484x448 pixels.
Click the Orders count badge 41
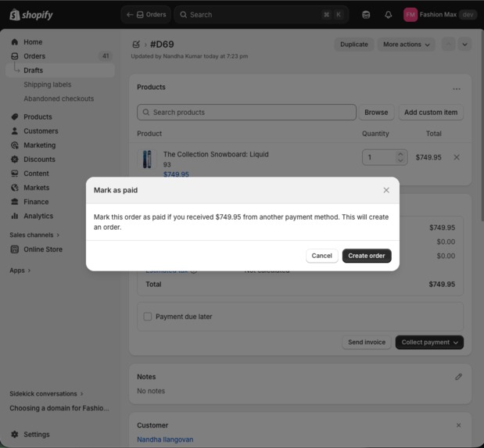106,56
